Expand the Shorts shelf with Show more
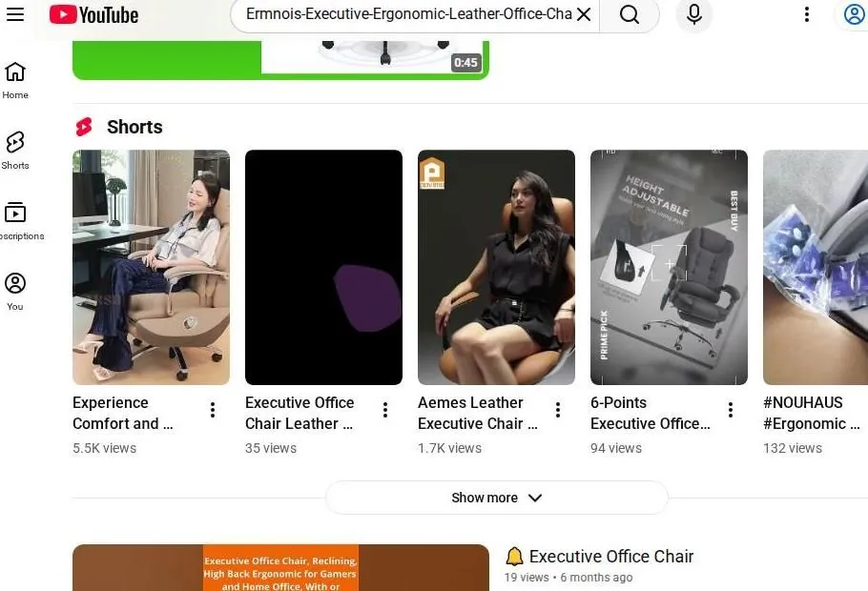Viewport: 868px width, 591px height. click(x=496, y=497)
